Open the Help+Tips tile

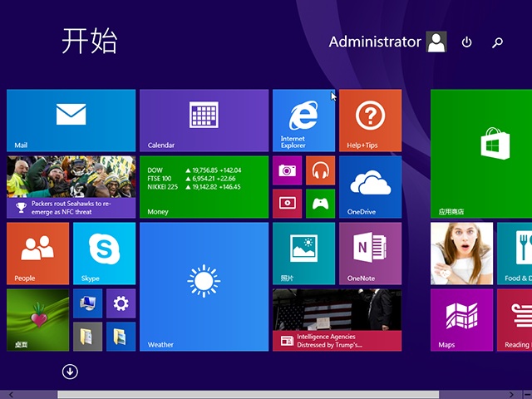click(x=370, y=121)
